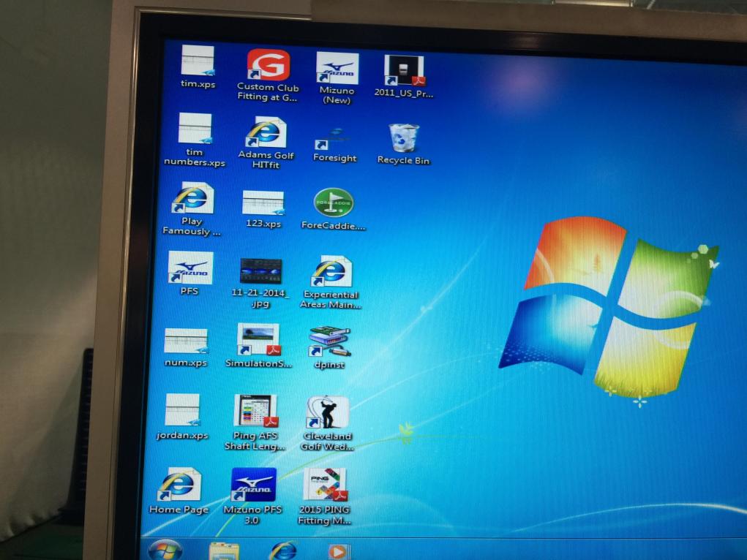
Task: Select the SimulationS... PDF shortcut
Action: 259,340
